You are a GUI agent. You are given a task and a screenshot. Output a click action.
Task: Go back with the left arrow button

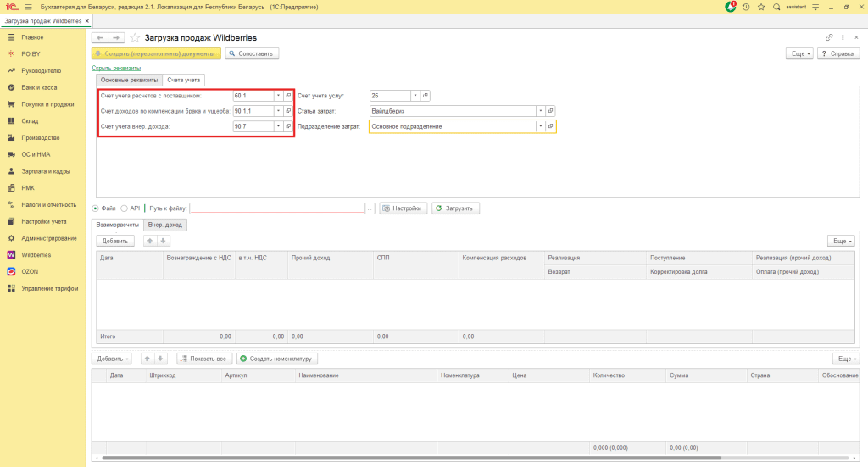99,38
